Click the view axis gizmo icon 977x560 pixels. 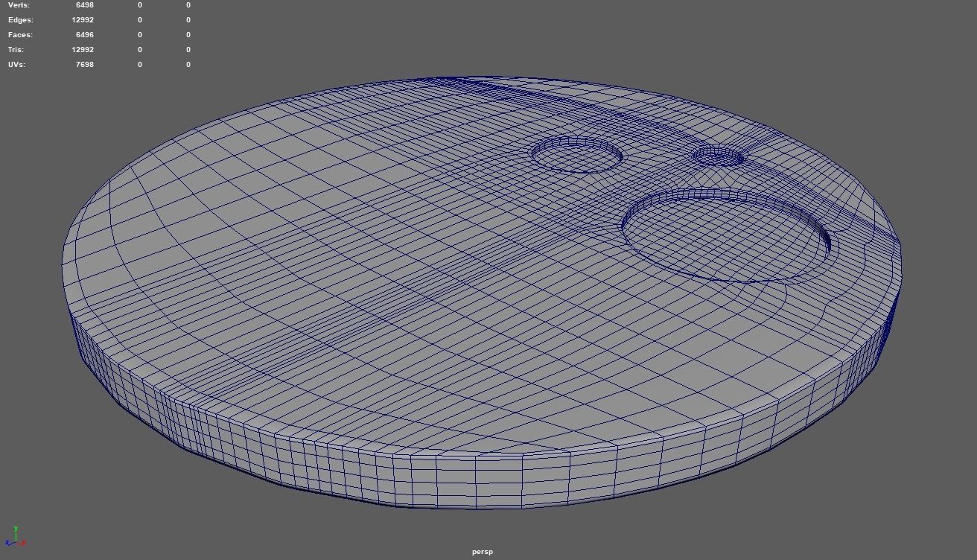point(16,536)
